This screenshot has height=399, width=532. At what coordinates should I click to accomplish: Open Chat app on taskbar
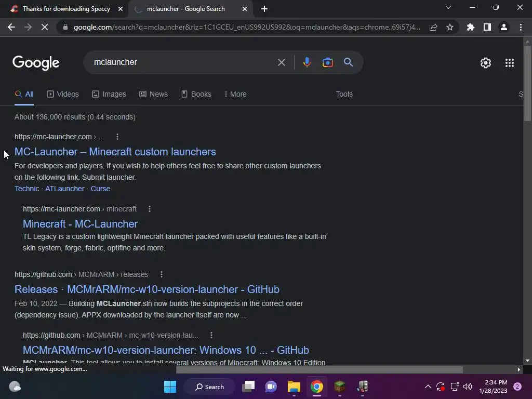pyautogui.click(x=271, y=387)
